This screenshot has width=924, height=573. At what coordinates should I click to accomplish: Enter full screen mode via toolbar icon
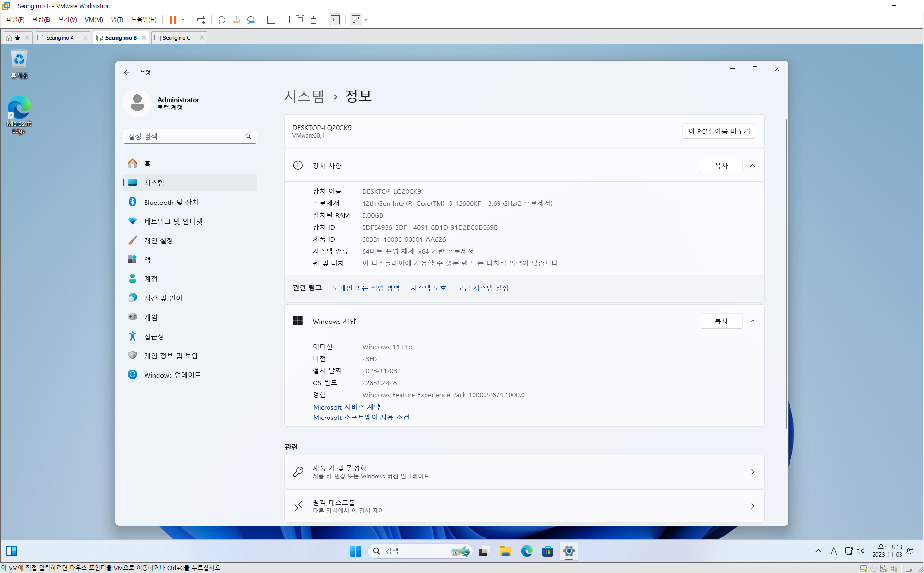(x=300, y=20)
